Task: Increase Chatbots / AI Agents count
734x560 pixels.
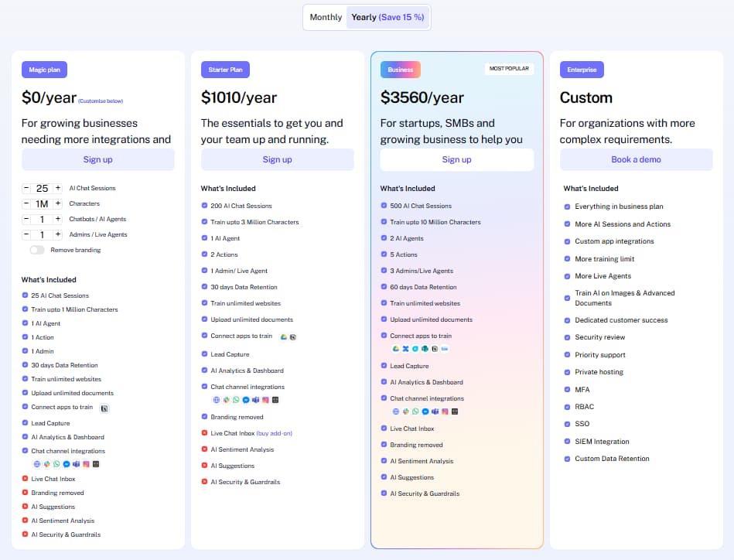Action: 58,219
